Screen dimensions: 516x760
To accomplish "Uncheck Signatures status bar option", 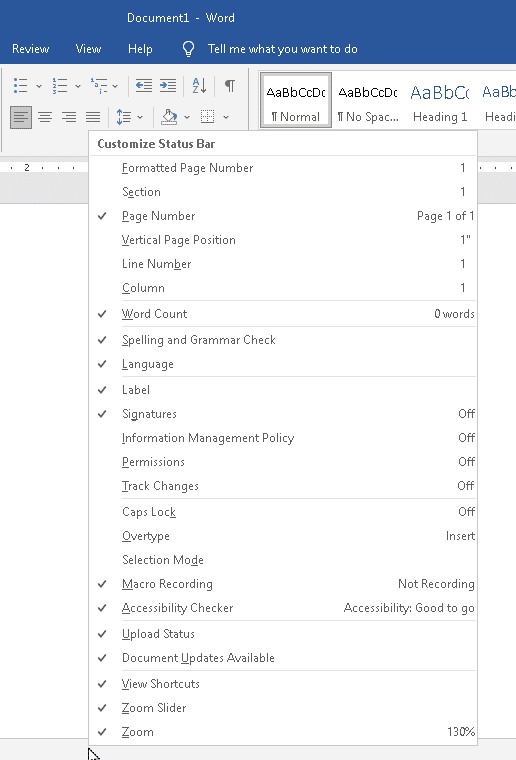I will coord(283,414).
